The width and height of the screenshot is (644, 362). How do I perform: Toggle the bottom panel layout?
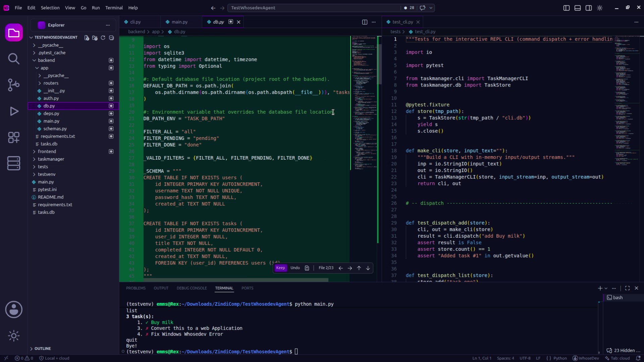(578, 8)
